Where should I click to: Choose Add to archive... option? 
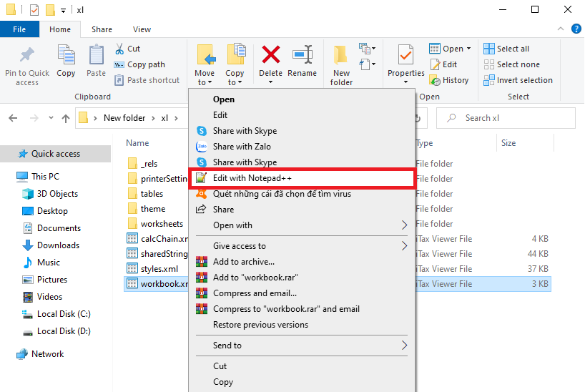pyautogui.click(x=244, y=262)
